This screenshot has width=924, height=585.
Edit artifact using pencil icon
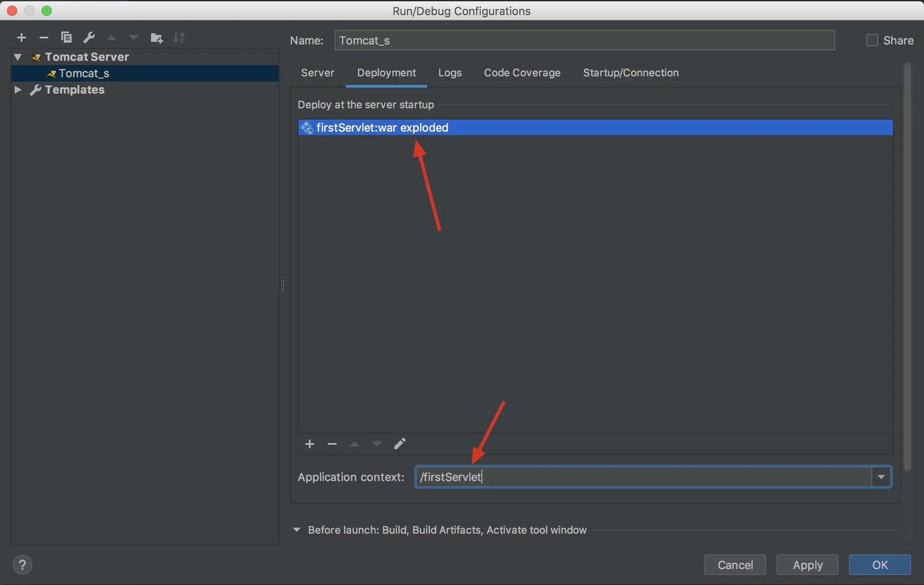[399, 443]
